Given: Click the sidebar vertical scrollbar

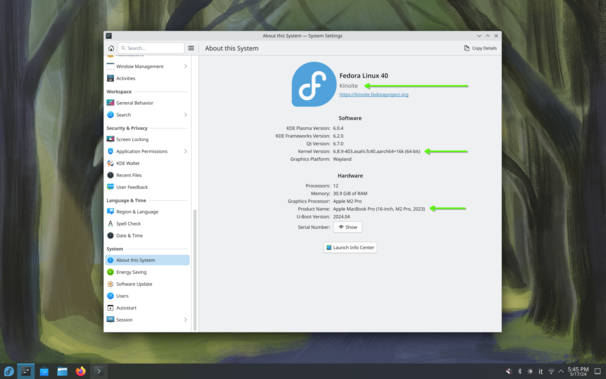Looking at the screenshot, I should pos(195,270).
